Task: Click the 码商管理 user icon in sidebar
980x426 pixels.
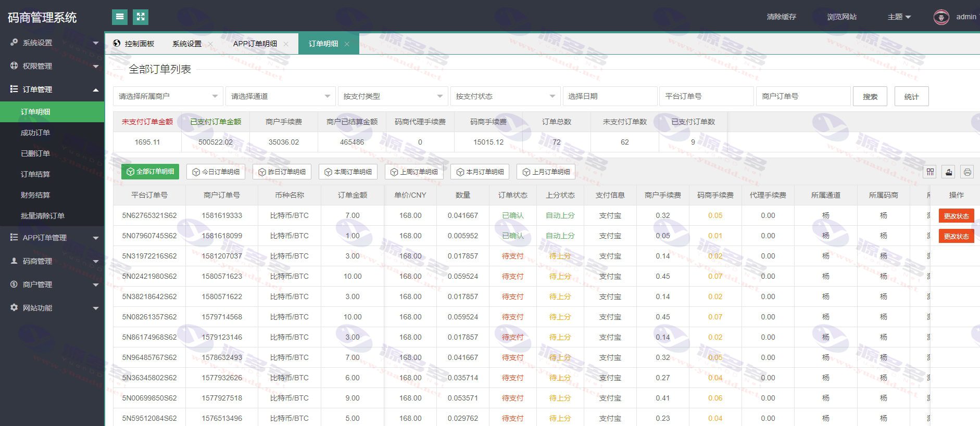Action: click(14, 261)
